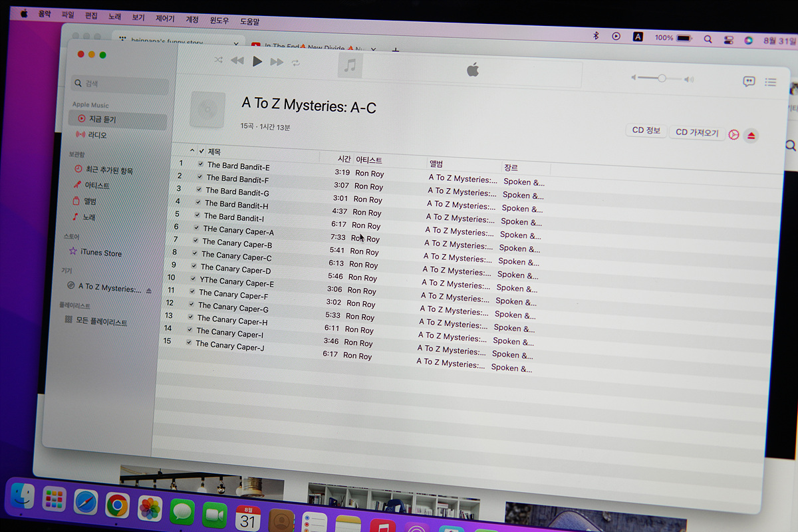The width and height of the screenshot is (798, 532).
Task: Open the 파일 menu
Action: (68, 14)
